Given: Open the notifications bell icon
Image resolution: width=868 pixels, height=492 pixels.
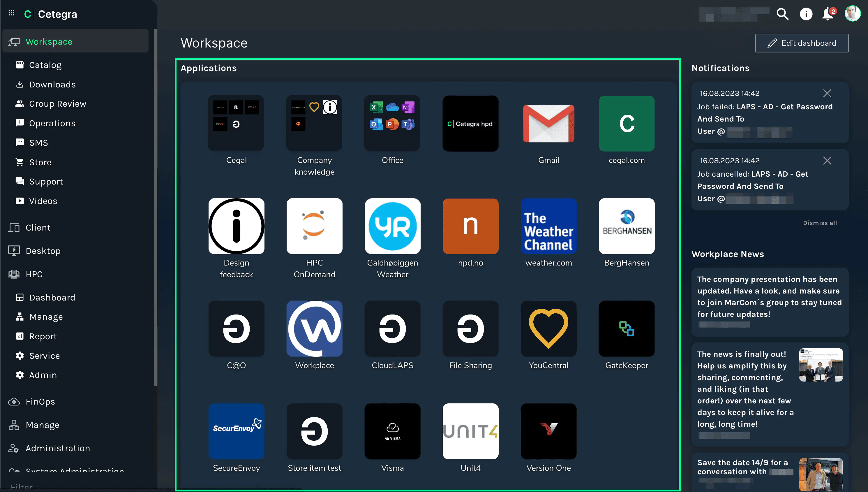Looking at the screenshot, I should coord(828,14).
